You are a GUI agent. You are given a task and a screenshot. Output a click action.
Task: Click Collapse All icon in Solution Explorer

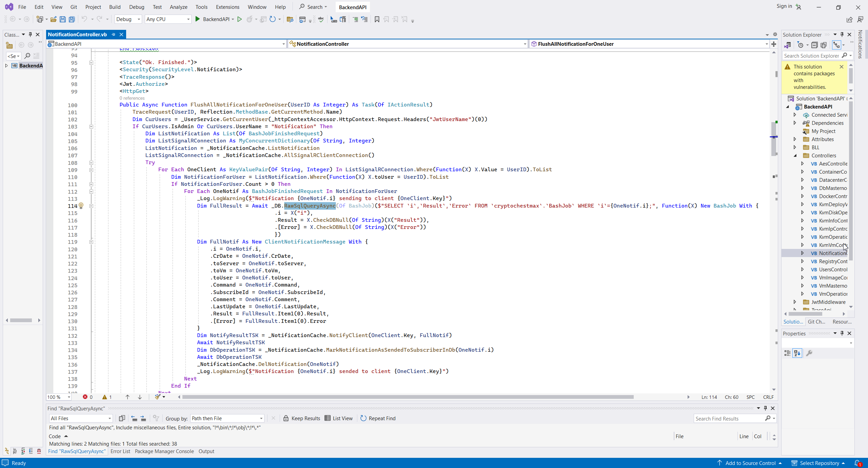pyautogui.click(x=814, y=45)
